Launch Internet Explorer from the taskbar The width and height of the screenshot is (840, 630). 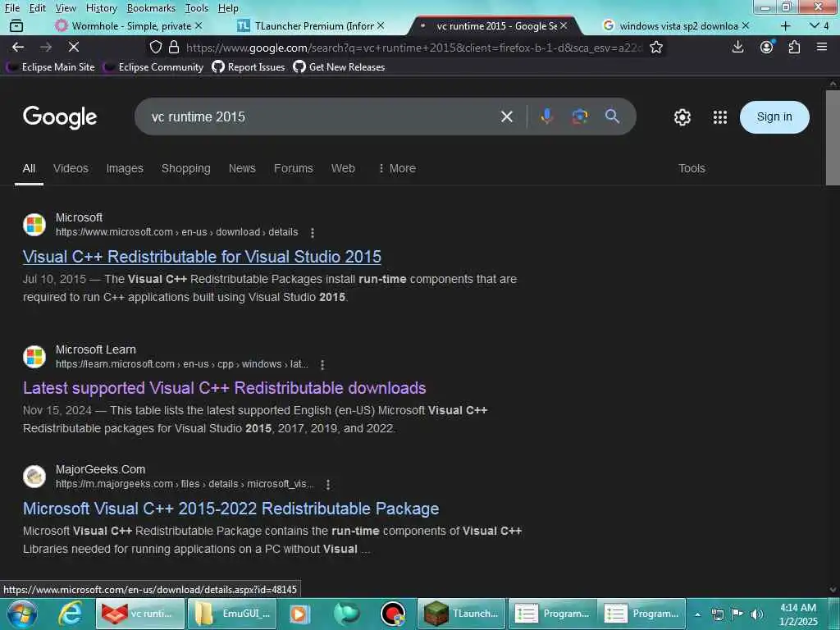tap(70, 614)
